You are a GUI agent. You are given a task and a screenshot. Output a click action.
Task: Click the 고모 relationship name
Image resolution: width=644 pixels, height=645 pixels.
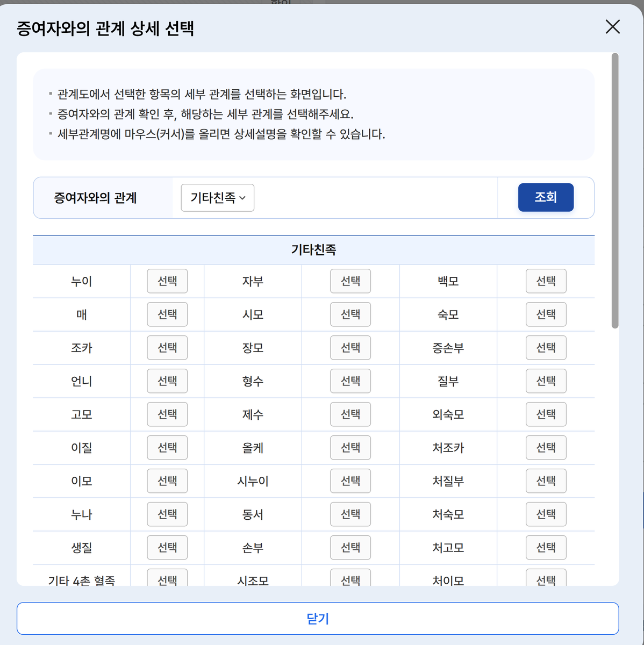coord(82,414)
